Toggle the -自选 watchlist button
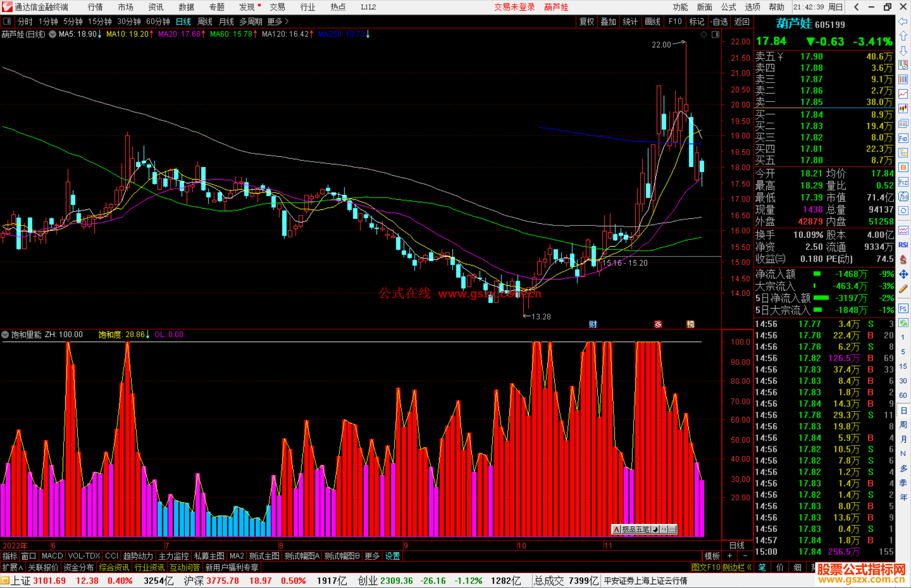 click(719, 21)
